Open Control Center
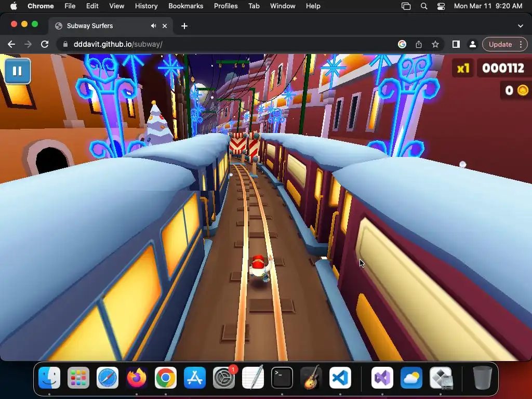 click(x=441, y=6)
